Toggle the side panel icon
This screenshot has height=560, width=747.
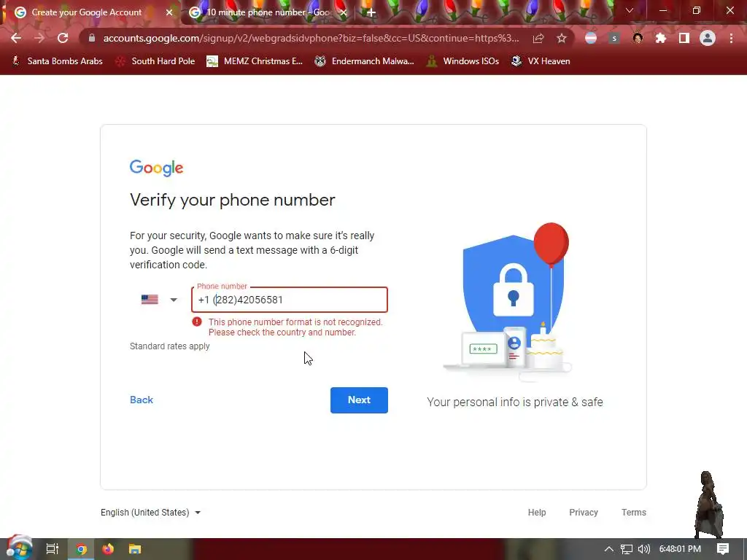[684, 38]
